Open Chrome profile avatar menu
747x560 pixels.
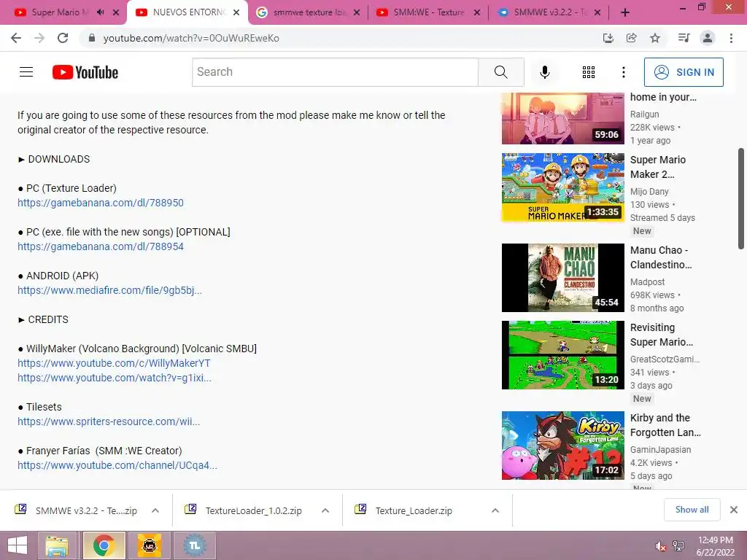pyautogui.click(x=708, y=38)
